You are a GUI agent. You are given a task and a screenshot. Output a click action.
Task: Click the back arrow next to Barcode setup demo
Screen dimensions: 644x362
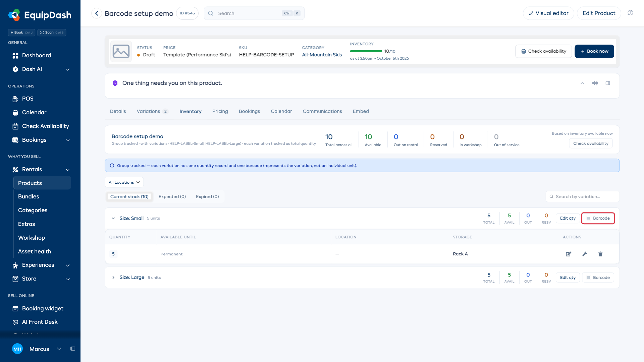point(97,13)
